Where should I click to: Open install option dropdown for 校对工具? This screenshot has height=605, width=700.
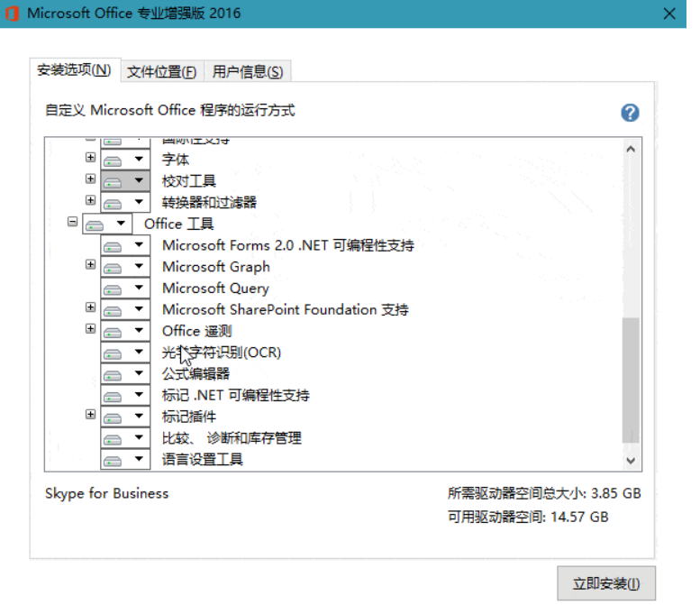(x=125, y=181)
